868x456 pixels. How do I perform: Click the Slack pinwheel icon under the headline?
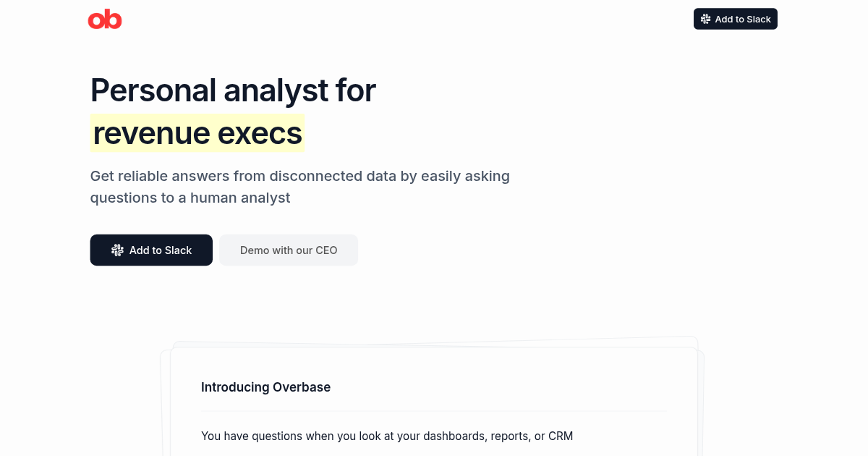pos(116,250)
